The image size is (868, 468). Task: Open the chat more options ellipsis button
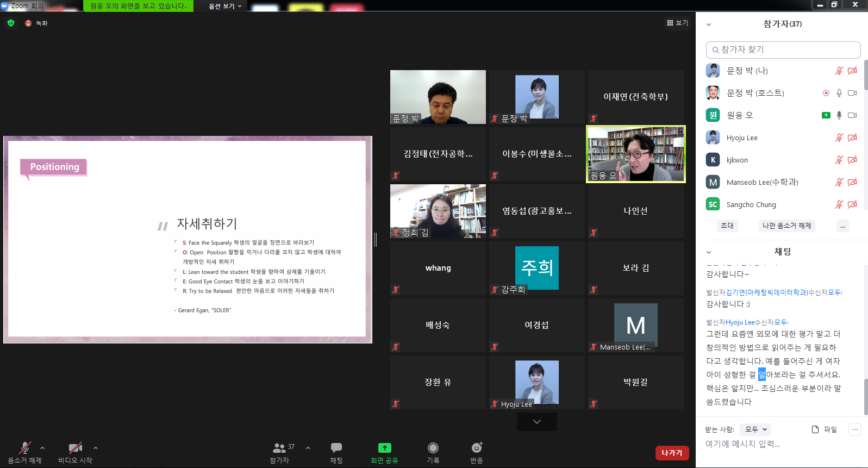tap(855, 429)
